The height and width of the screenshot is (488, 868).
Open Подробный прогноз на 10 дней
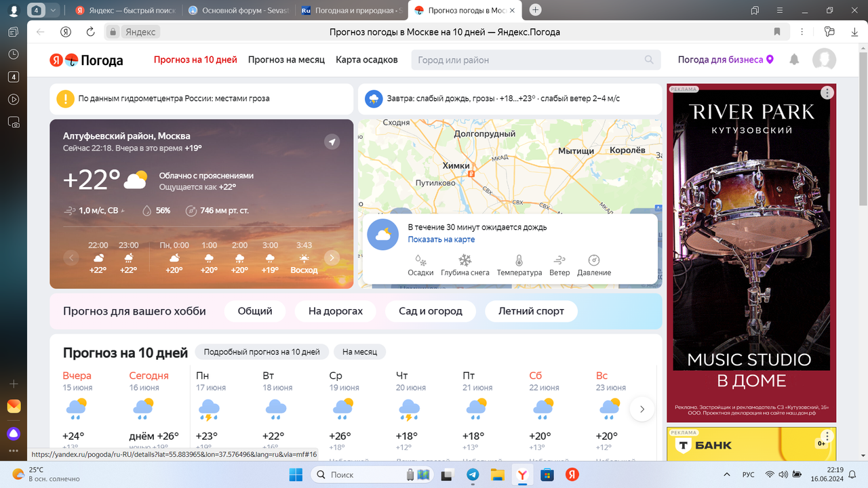(x=261, y=352)
